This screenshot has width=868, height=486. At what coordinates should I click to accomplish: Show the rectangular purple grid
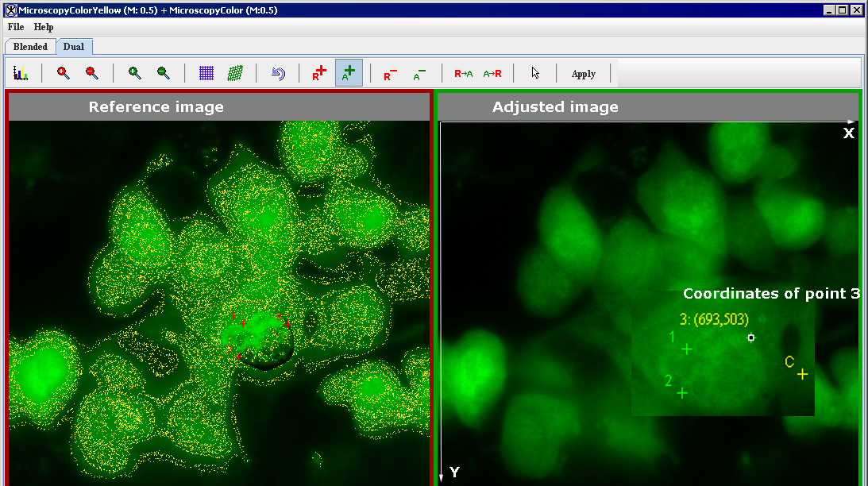click(x=206, y=73)
